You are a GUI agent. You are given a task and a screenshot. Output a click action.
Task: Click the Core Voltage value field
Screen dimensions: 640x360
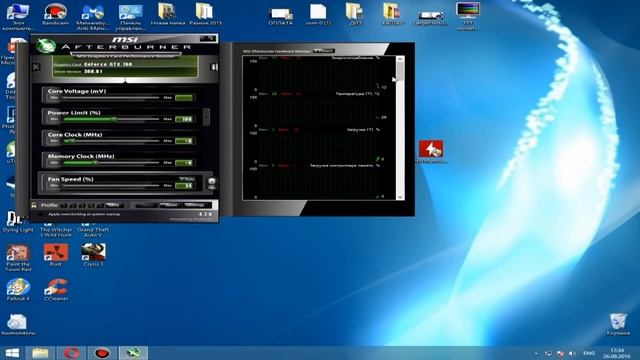pos(184,98)
